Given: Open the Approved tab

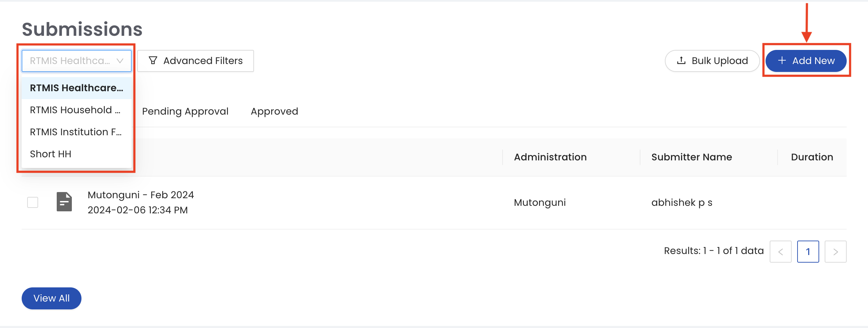Looking at the screenshot, I should pyautogui.click(x=274, y=112).
